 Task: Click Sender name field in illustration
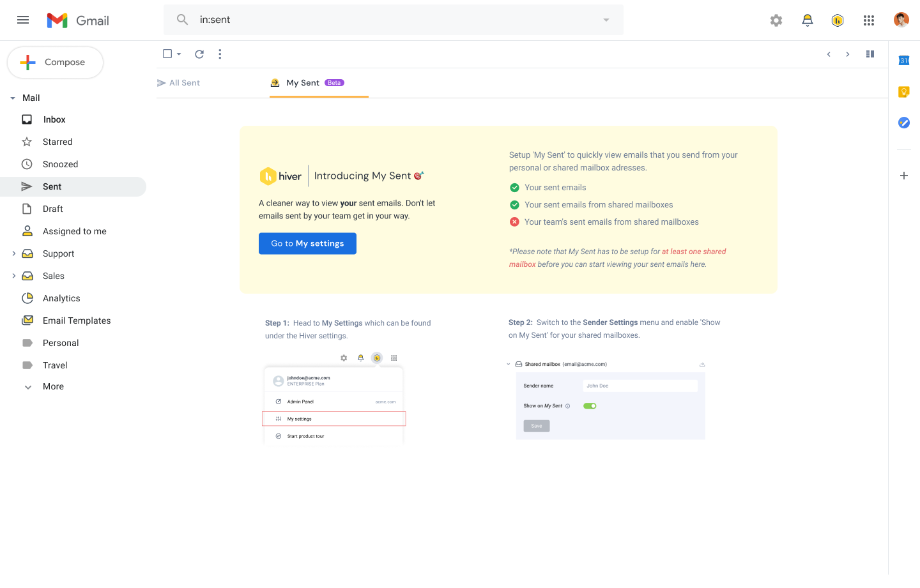pos(640,386)
